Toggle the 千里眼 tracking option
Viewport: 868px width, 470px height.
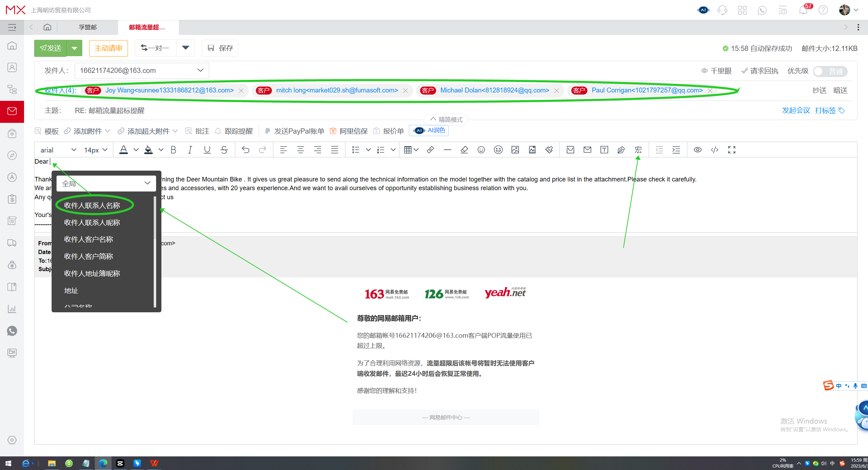pyautogui.click(x=717, y=71)
